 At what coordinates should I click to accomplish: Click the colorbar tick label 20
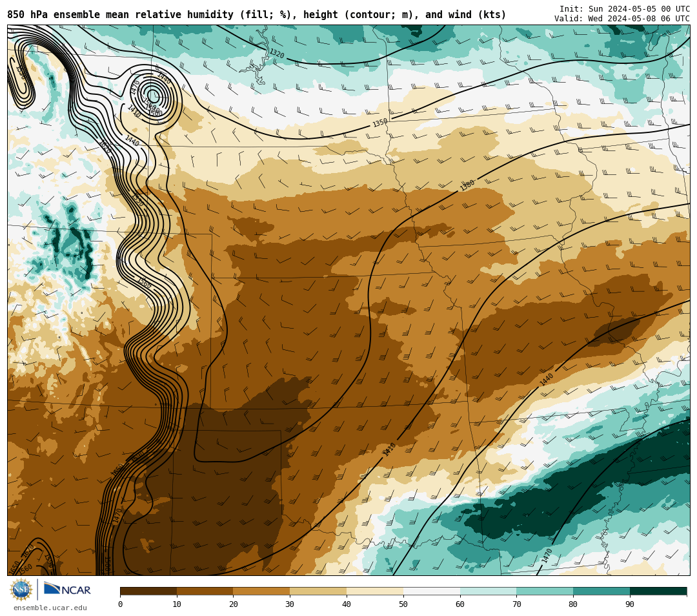pos(234,604)
